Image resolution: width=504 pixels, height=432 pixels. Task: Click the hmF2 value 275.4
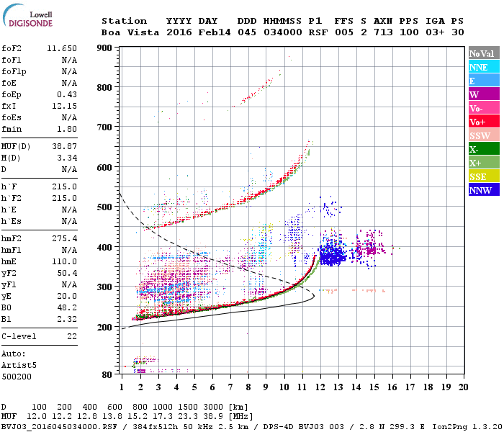[64, 238]
